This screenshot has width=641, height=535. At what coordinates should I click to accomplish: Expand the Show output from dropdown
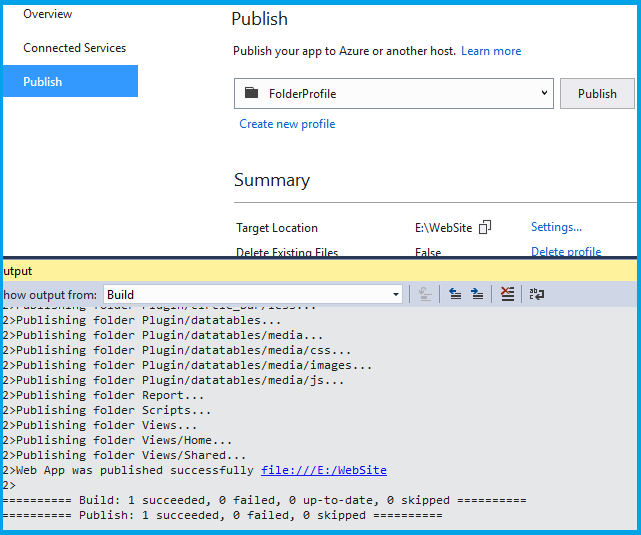[396, 295]
